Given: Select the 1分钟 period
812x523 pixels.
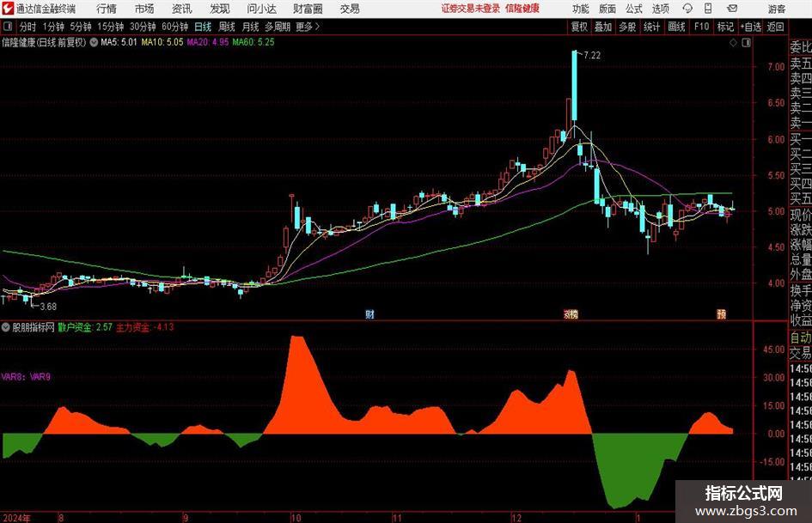Looking at the screenshot, I should (53, 27).
